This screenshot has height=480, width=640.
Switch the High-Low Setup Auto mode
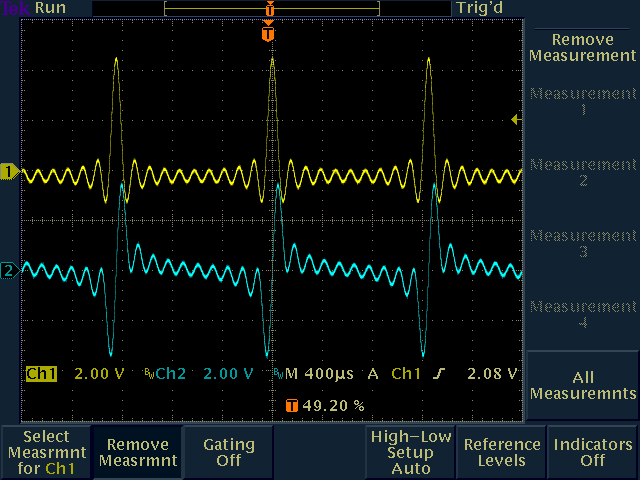pos(410,452)
